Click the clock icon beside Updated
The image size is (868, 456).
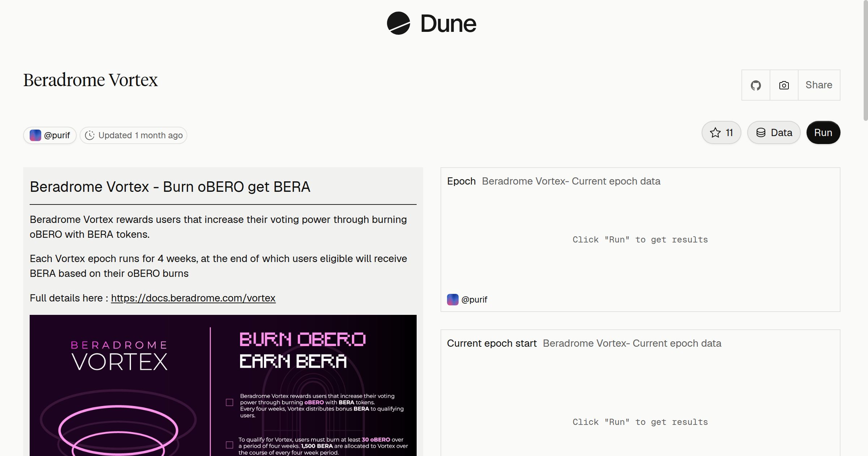(90, 135)
